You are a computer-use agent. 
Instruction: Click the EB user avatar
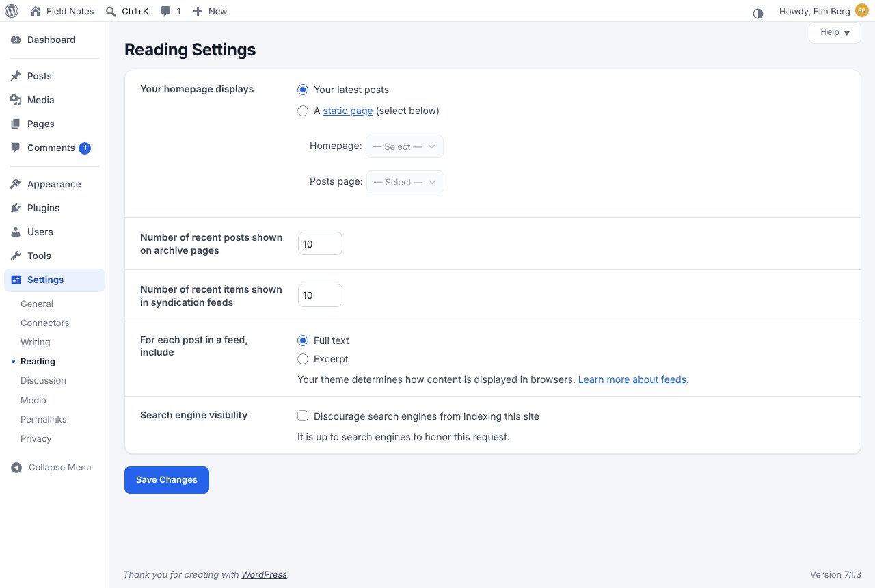(861, 11)
